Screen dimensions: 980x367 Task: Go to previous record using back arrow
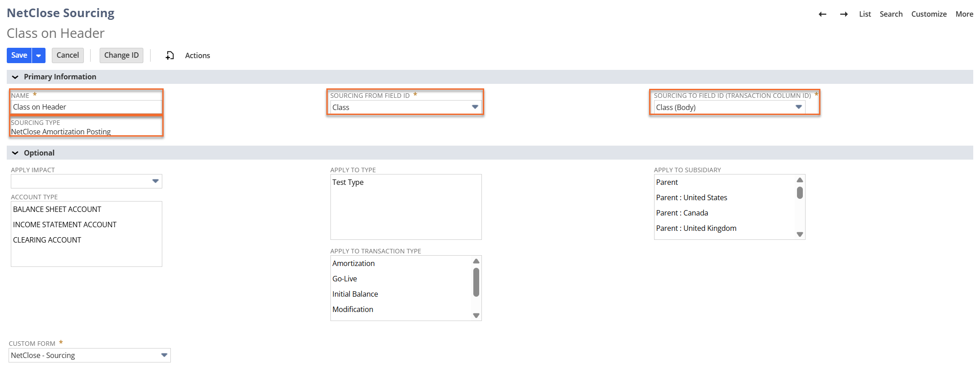click(822, 14)
